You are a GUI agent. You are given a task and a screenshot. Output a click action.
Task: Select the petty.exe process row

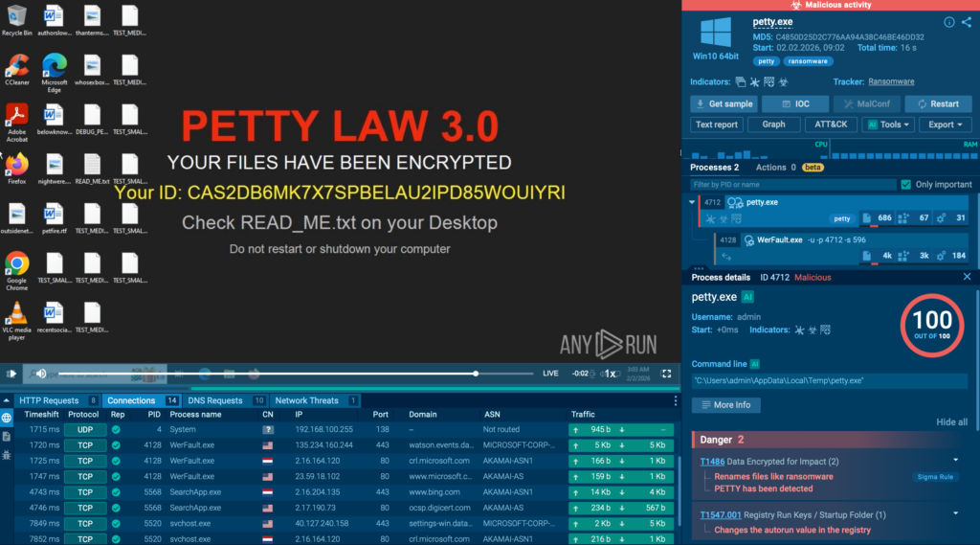(x=835, y=211)
